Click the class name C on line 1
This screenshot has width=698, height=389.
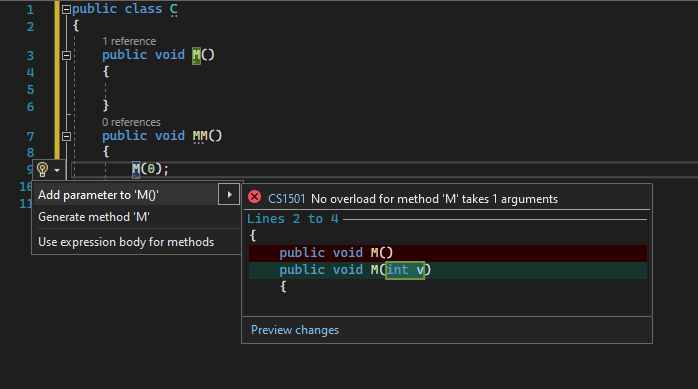click(x=174, y=9)
